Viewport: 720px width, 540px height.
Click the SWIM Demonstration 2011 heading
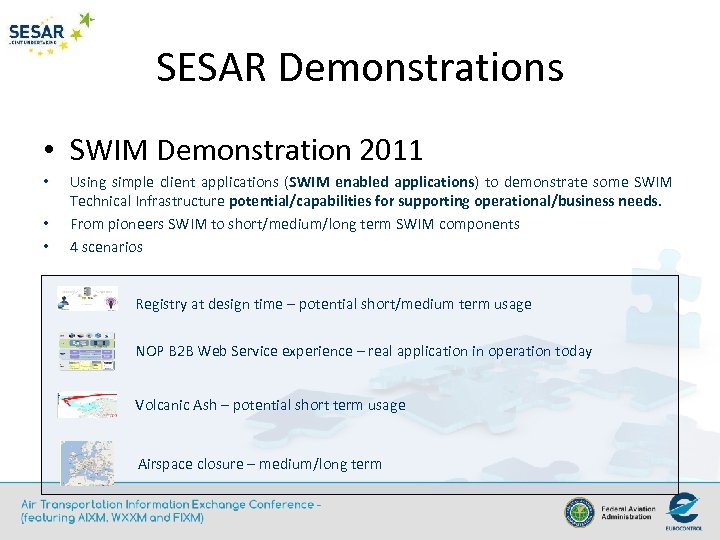coord(246,150)
